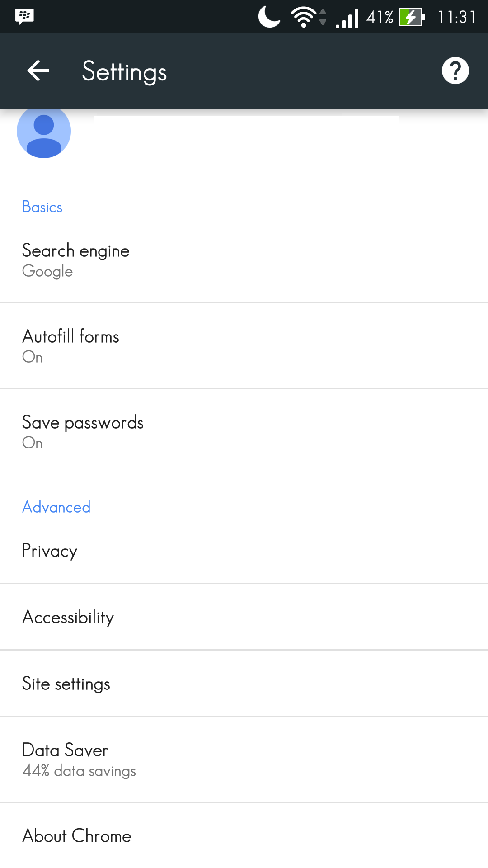Viewport: 488px width, 868px height.
Task: Tap the Basics section header
Action: pyautogui.click(x=42, y=207)
